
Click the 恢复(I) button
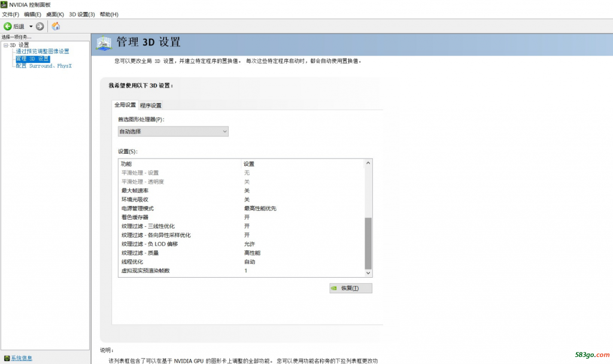351,288
